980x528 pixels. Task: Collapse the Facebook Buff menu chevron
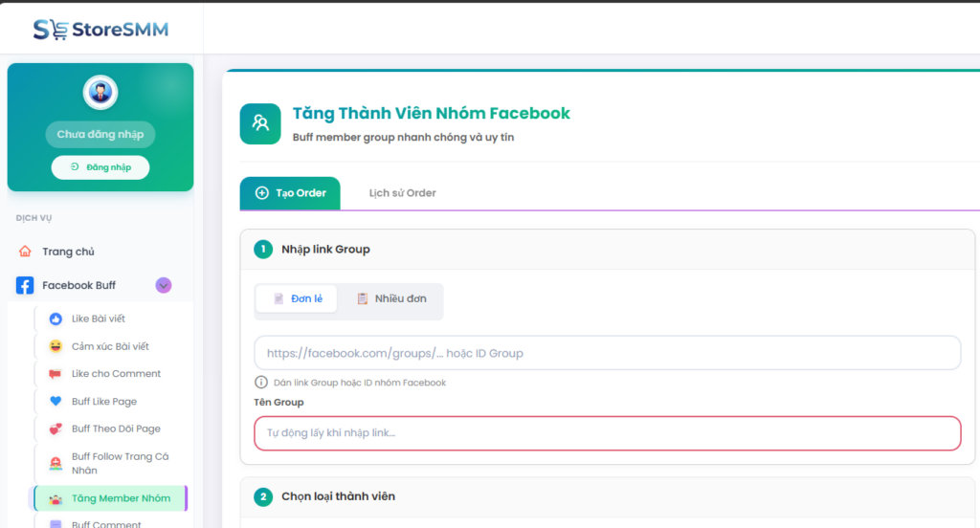[164, 285]
